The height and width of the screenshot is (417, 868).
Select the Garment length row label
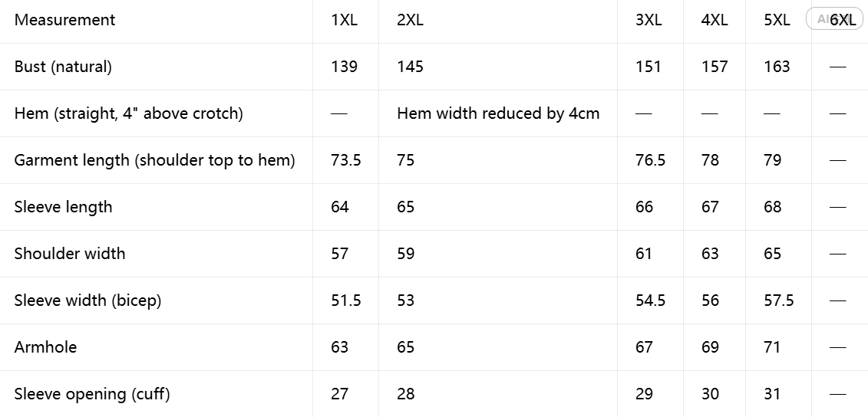pyautogui.click(x=154, y=160)
